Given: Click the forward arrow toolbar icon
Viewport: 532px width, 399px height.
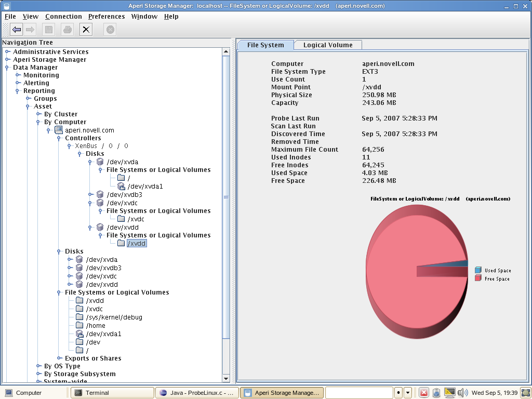Looking at the screenshot, I should point(30,30).
